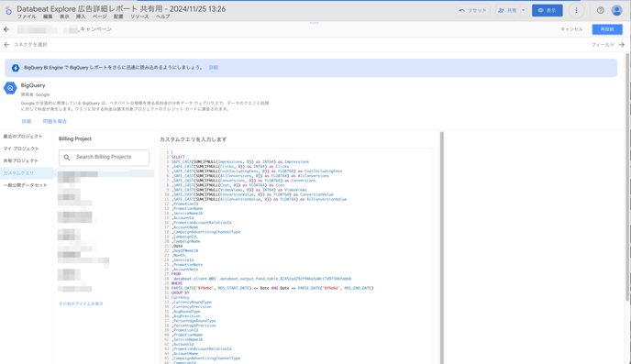Click the databeat-client-001 table reference line
The height and width of the screenshot is (364, 631).
point(261,279)
